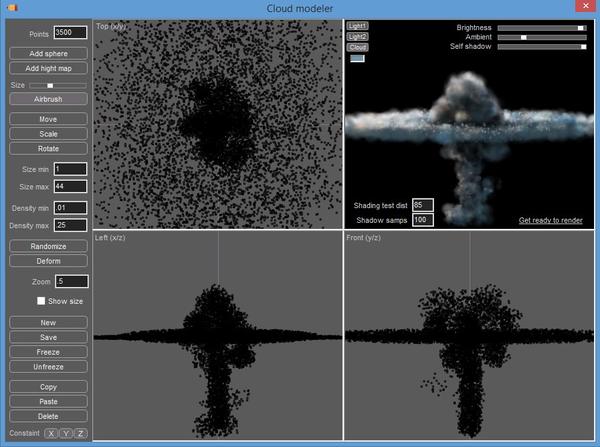Copy the selection
Screen dimensions: 600x447
pos(48,387)
